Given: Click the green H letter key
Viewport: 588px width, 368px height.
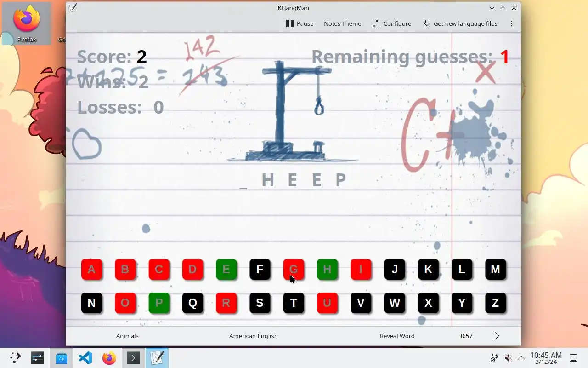Looking at the screenshot, I should [x=327, y=269].
